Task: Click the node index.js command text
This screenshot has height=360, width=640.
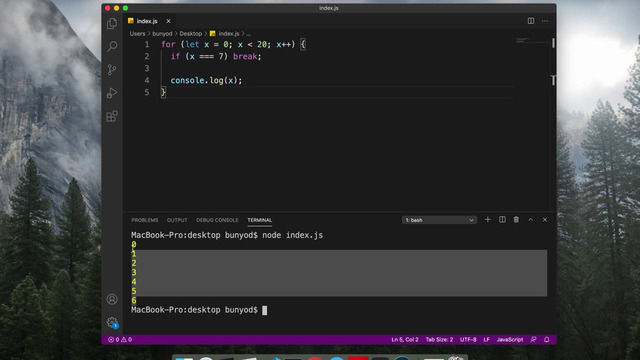Action: point(292,235)
